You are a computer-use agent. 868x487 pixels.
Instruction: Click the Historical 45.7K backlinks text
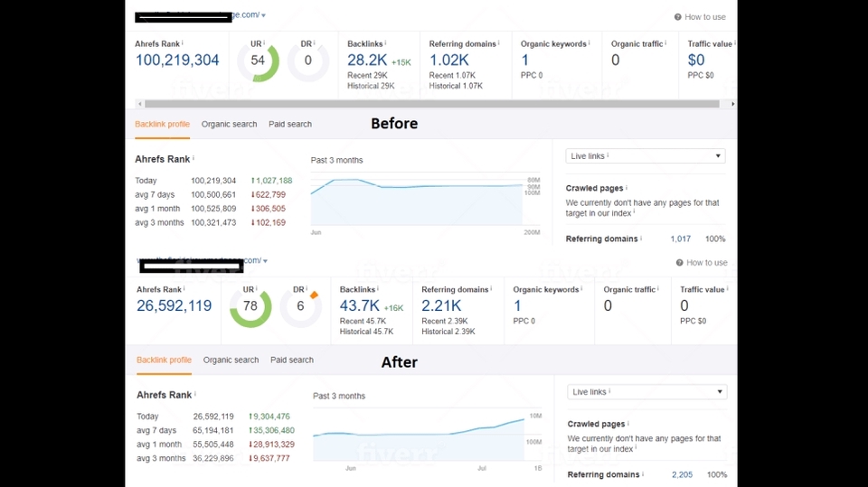pyautogui.click(x=366, y=332)
